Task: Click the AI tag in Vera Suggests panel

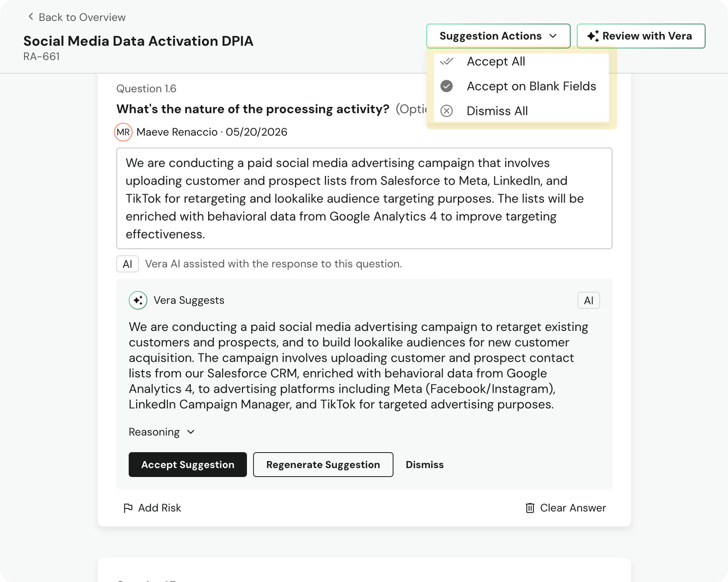Action: pos(588,300)
